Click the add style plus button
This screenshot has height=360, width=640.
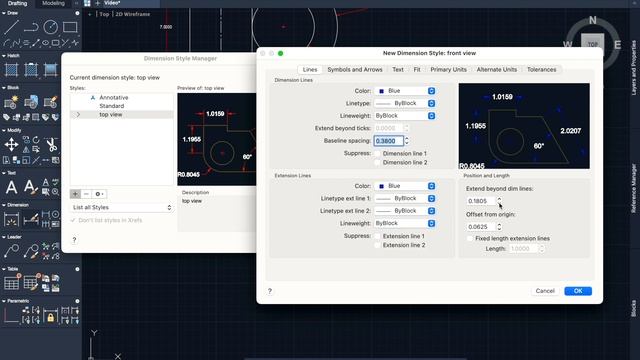pos(75,194)
